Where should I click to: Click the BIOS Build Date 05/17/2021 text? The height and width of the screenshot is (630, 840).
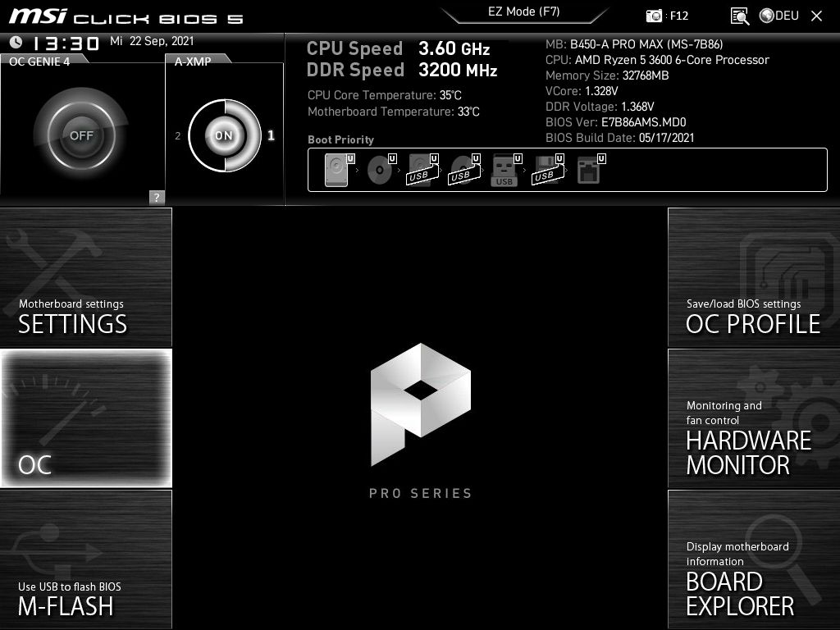pyautogui.click(x=620, y=138)
